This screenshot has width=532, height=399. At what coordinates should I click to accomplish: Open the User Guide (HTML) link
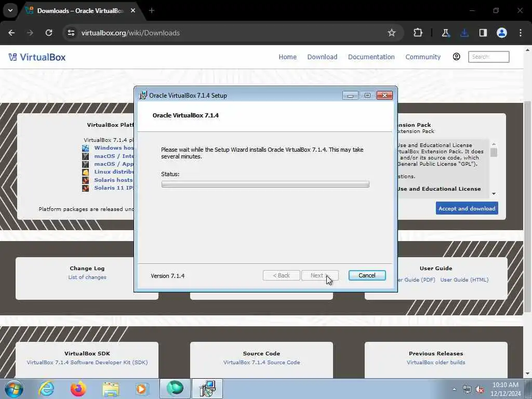click(464, 280)
